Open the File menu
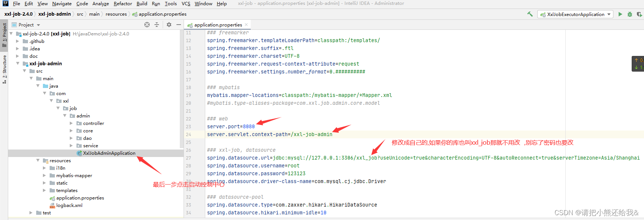The height and width of the screenshot is (220, 644). click(x=16, y=3)
